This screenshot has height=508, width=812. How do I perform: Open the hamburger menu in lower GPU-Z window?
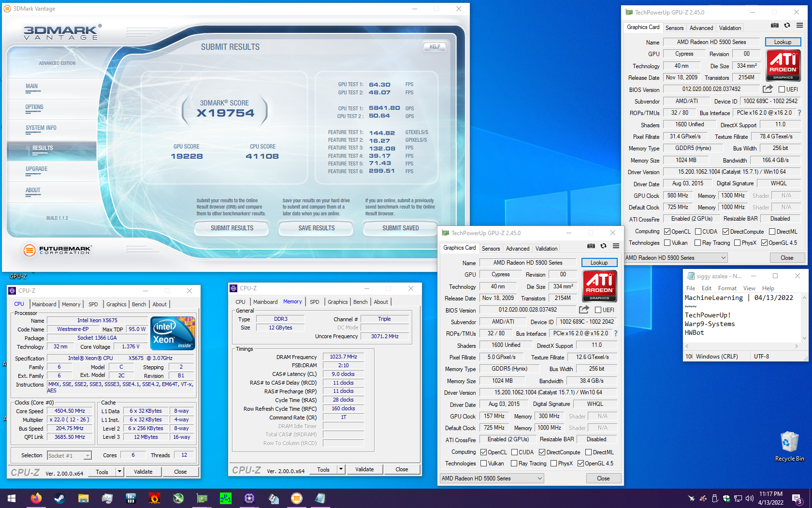point(616,246)
